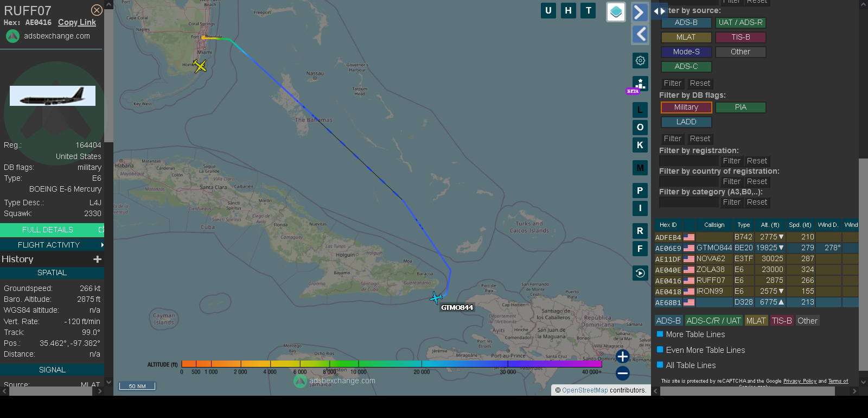Viewport: 868px width, 418px height.
Task: Click the M map control button
Action: click(x=640, y=168)
